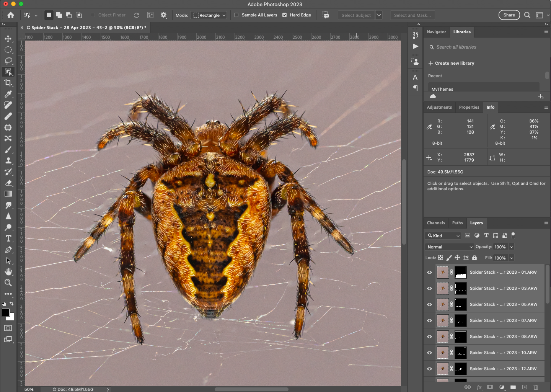The width and height of the screenshot is (551, 392).
Task: Click the Share button
Action: tap(509, 15)
